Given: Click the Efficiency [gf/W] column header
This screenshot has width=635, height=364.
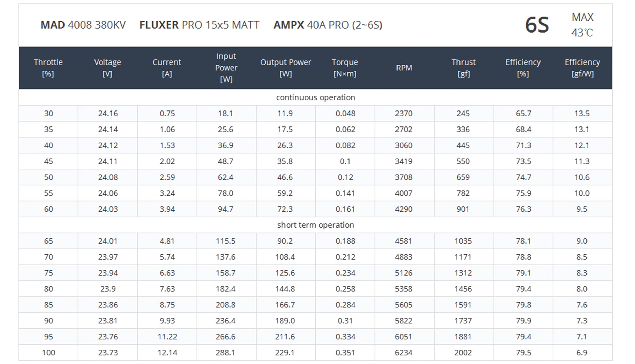Looking at the screenshot, I should (x=582, y=68).
